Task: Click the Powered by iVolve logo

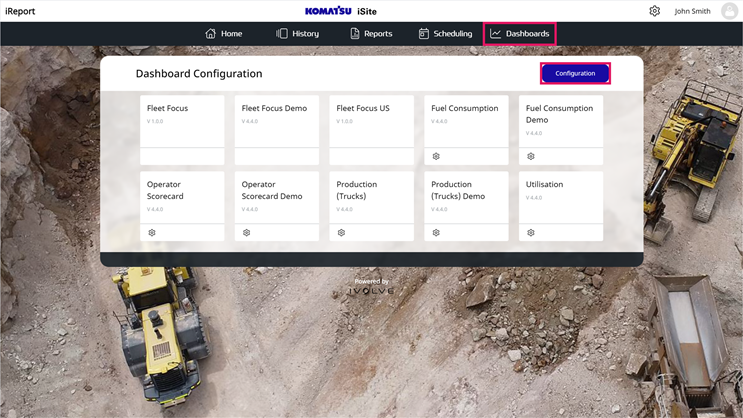Action: pos(372,287)
